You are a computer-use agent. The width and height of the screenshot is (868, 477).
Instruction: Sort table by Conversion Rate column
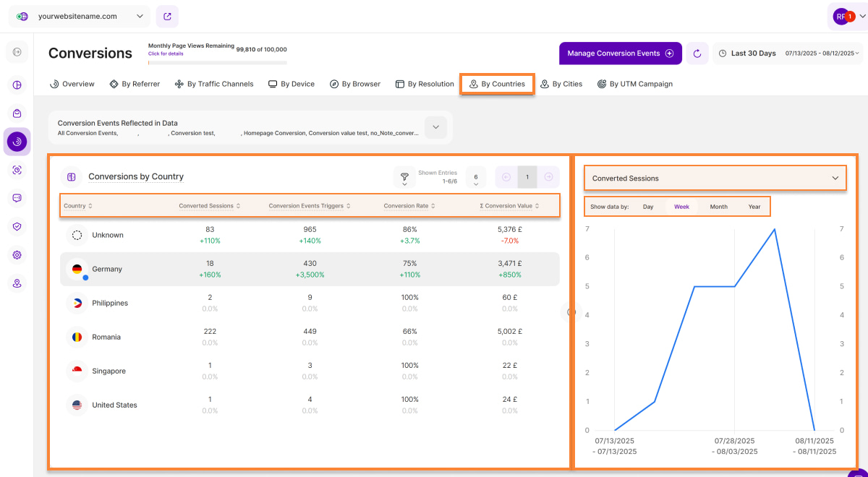click(x=409, y=206)
